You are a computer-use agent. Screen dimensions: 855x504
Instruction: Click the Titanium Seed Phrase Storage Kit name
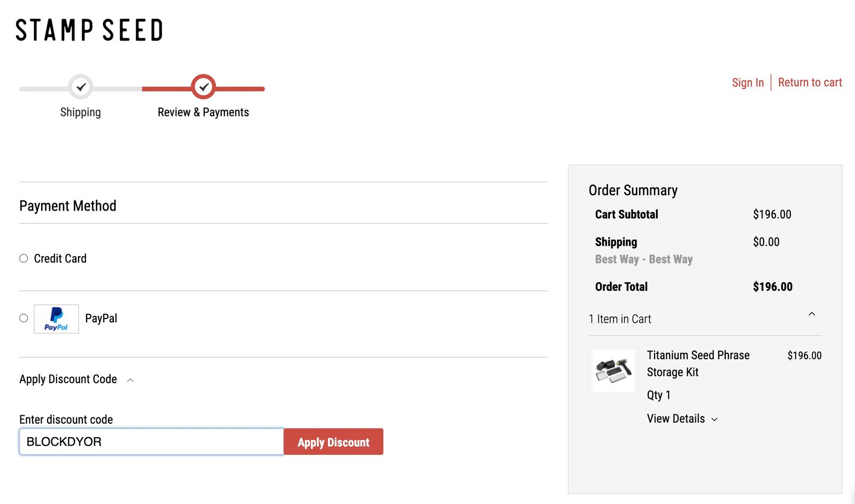click(698, 363)
